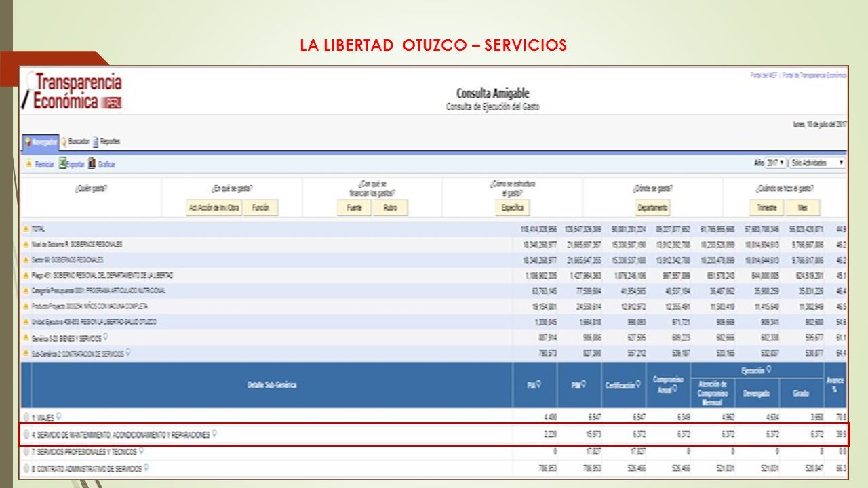
Task: Select radio for CONTRATO ADMINISTRATIVO DE SERVICIOS
Action: (26, 468)
